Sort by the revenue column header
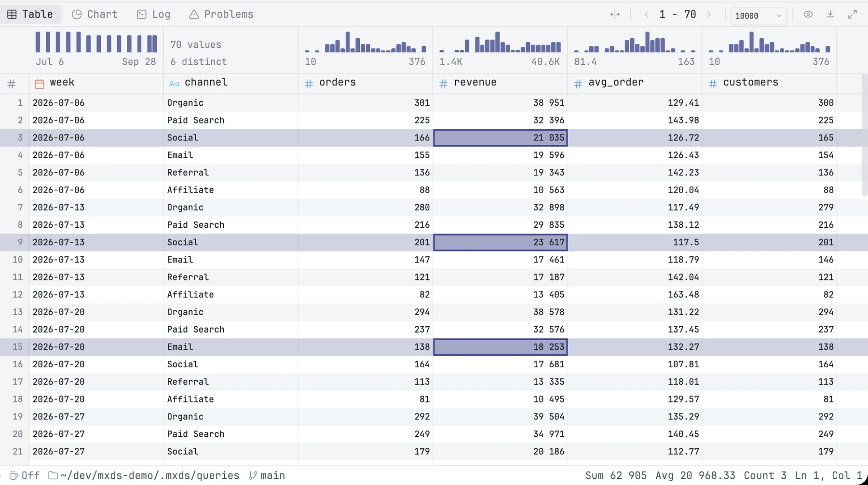Viewport: 868px width, 485px height. pyautogui.click(x=500, y=83)
